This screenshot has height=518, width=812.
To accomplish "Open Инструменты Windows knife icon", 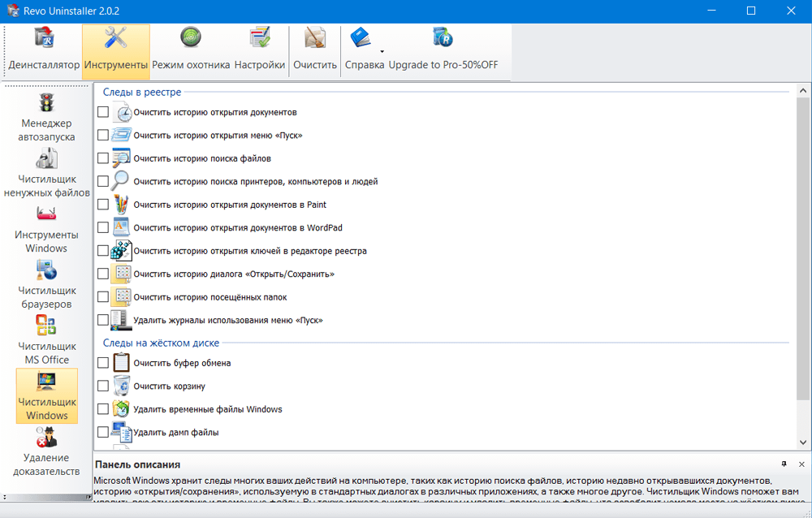I will [46, 214].
